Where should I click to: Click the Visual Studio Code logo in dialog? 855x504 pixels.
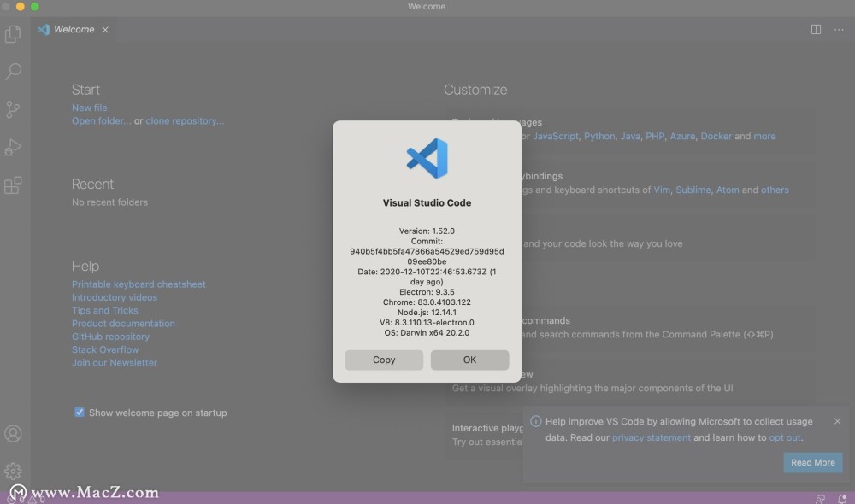(427, 158)
